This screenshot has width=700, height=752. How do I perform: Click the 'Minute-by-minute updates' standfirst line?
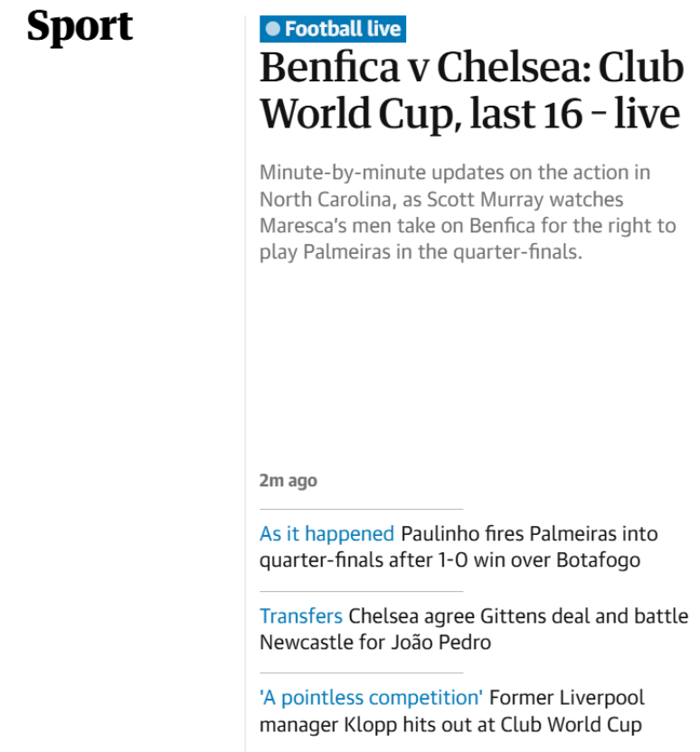(x=455, y=173)
